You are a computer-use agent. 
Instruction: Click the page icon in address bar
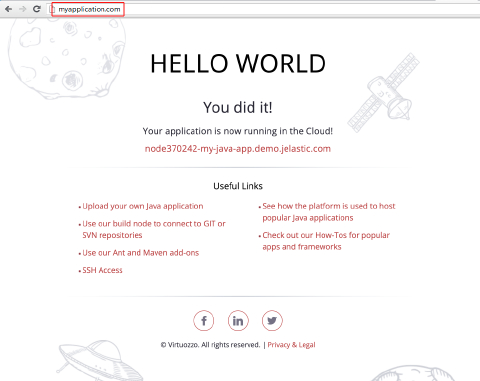click(52, 9)
